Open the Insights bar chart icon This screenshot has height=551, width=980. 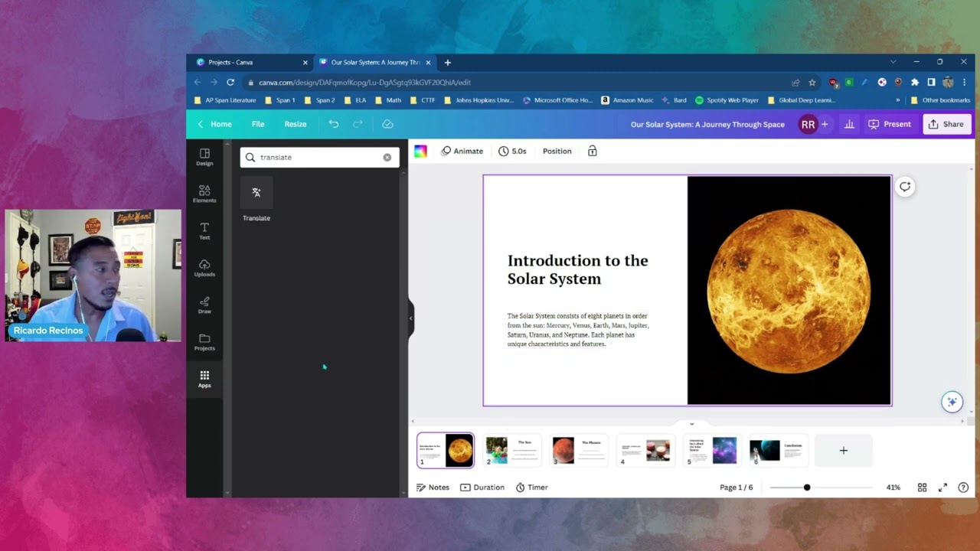point(849,124)
